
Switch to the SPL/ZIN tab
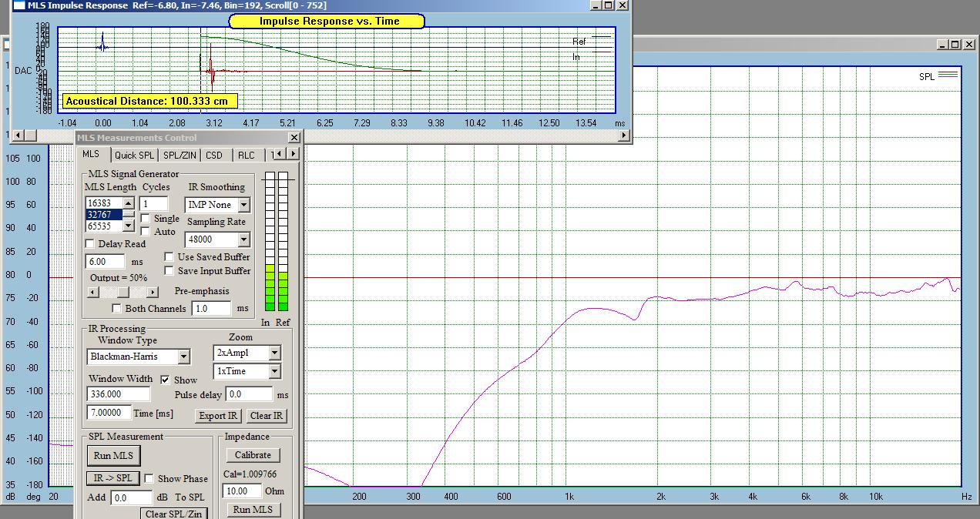click(180, 155)
